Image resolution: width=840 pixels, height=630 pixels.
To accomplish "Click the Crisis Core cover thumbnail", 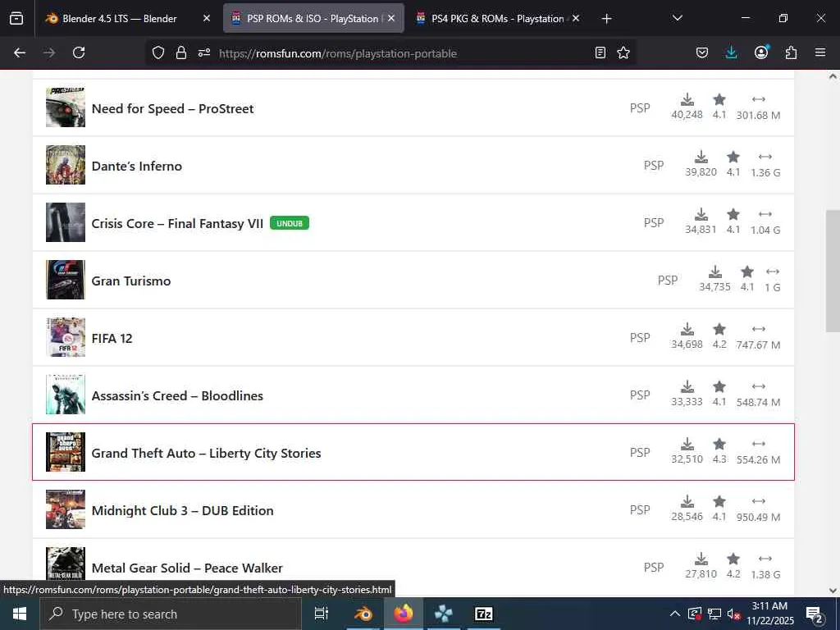I will (66, 222).
